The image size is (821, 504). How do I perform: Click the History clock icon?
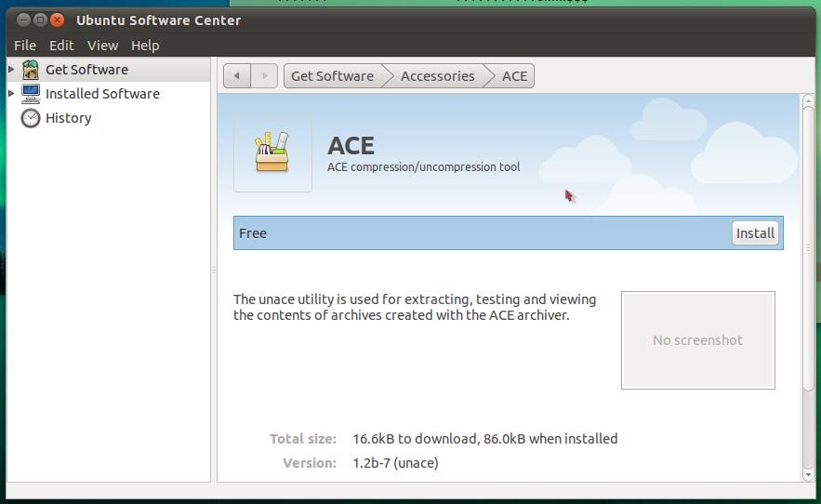click(x=31, y=118)
